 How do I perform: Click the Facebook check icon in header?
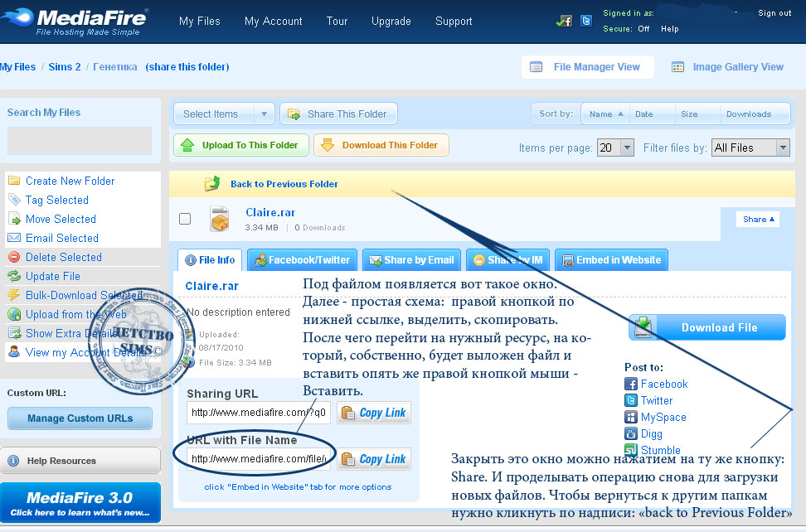coord(565,21)
